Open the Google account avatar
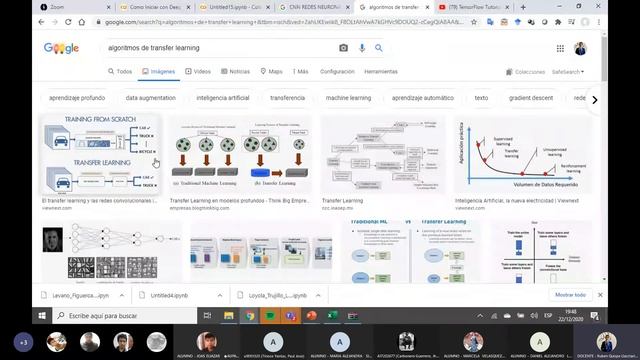The height and width of the screenshot is (360, 640). [580, 49]
